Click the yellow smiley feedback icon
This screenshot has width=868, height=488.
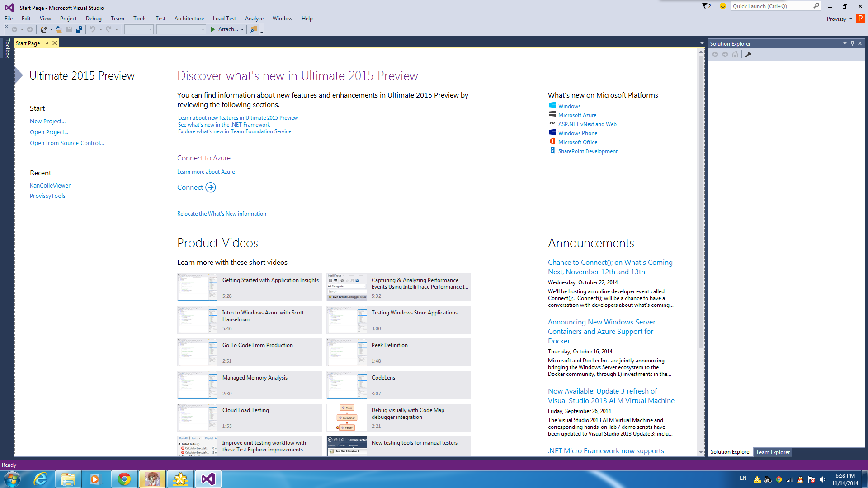pyautogui.click(x=722, y=6)
